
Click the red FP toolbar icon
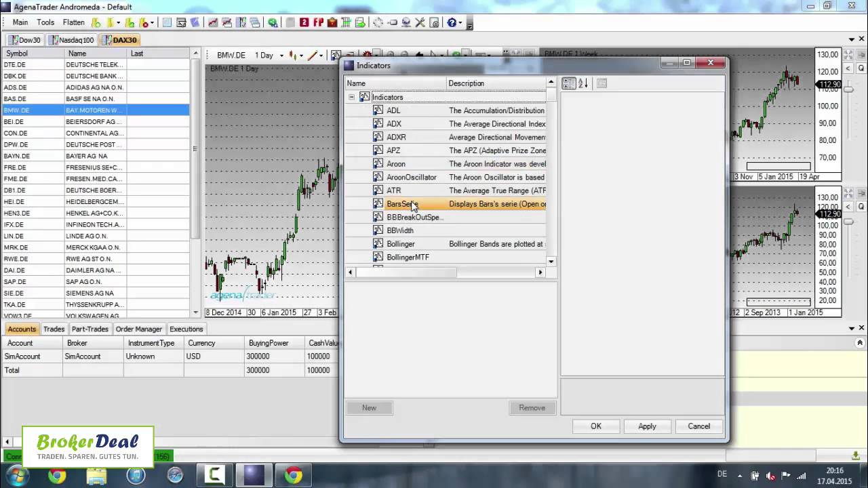click(318, 22)
